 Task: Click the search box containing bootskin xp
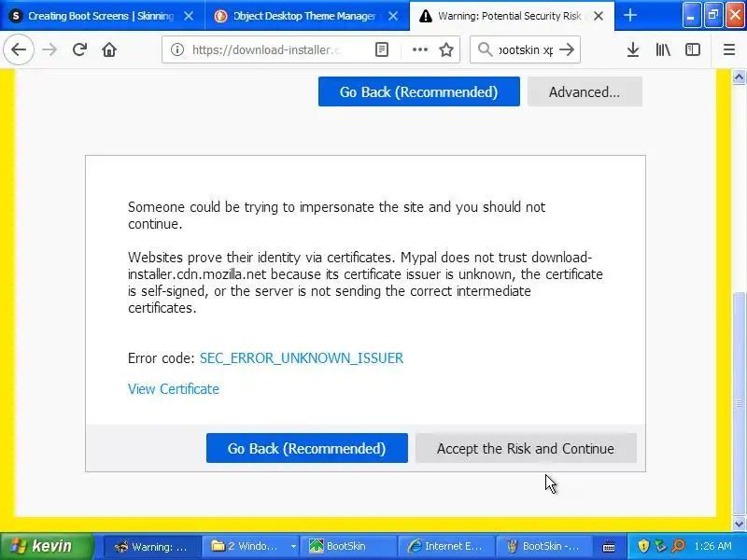click(x=526, y=49)
